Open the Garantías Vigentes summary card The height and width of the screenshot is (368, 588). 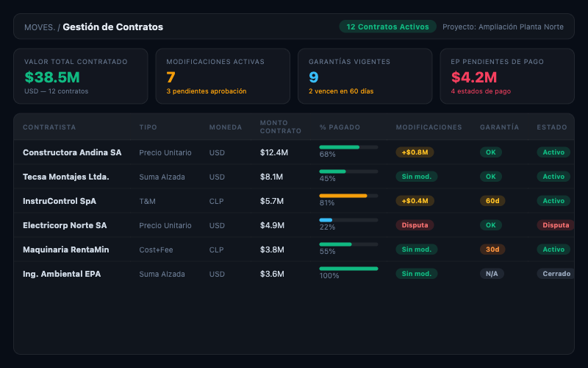365,77
